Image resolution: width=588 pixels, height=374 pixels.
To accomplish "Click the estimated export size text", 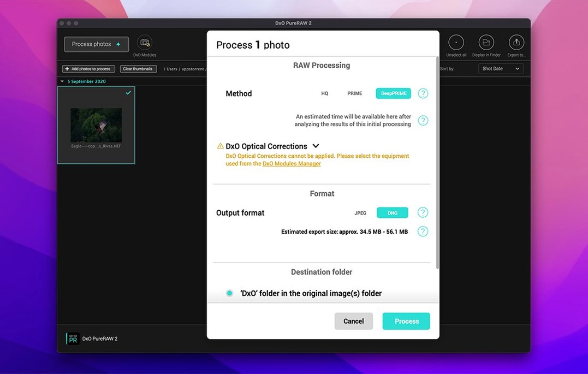I will click(x=345, y=232).
